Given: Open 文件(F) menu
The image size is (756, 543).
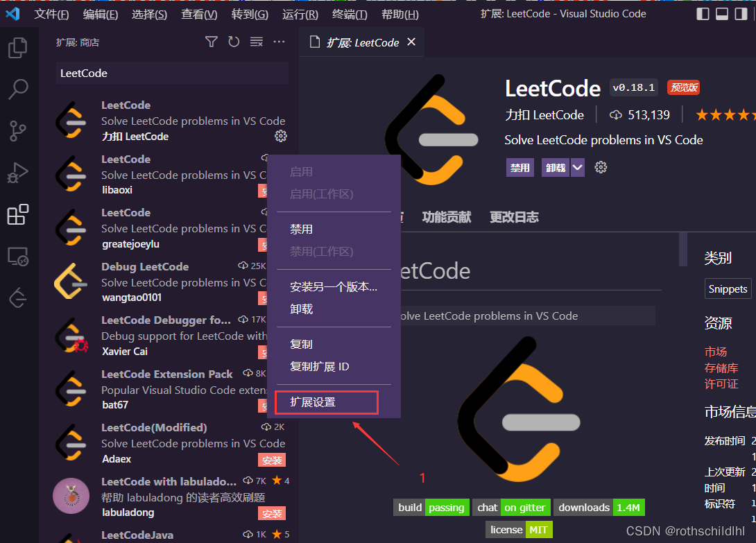Looking at the screenshot, I should pos(51,15).
